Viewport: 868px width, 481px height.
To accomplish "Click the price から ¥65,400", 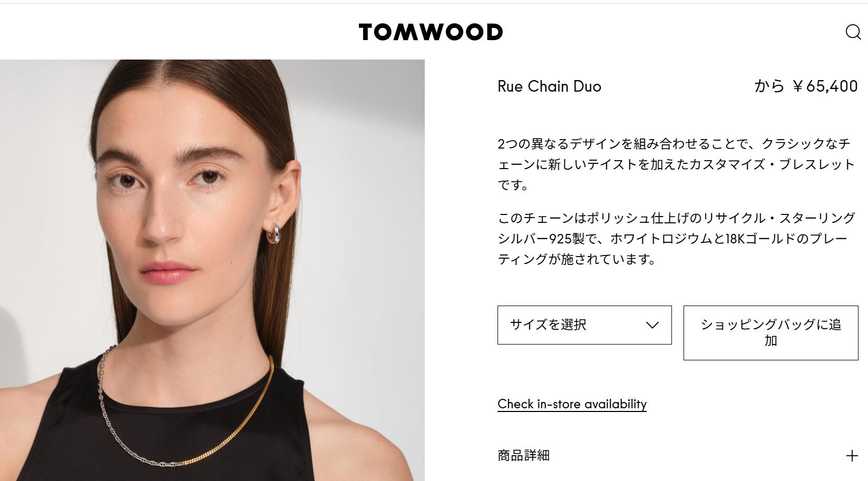I will [x=806, y=86].
